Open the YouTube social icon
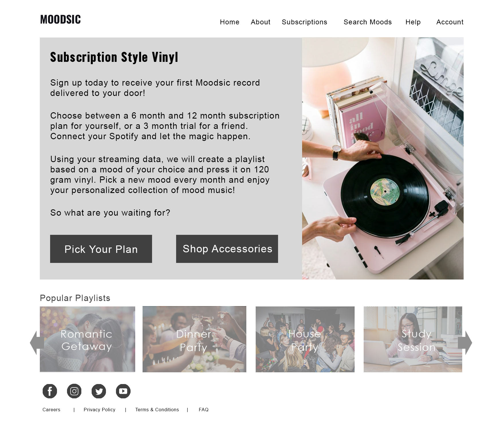The height and width of the screenshot is (425, 504). coord(123,391)
